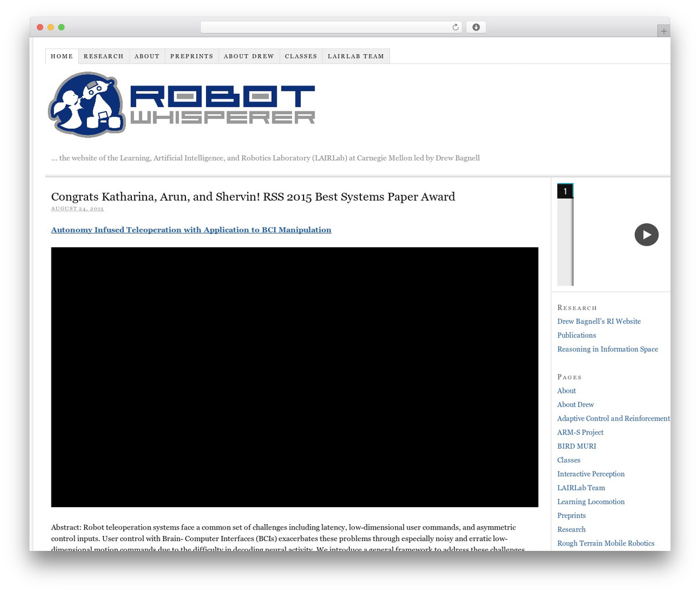700x593 pixels.
Task: Select the Classes tab
Action: (301, 56)
